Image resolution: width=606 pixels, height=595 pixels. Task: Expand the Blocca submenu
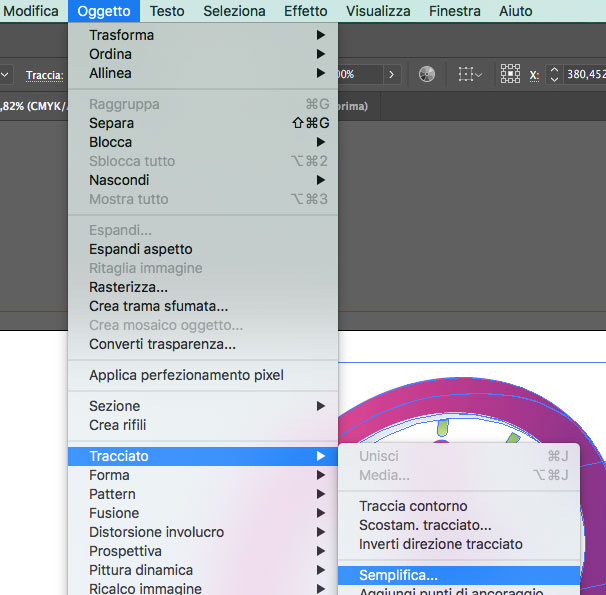(203, 142)
